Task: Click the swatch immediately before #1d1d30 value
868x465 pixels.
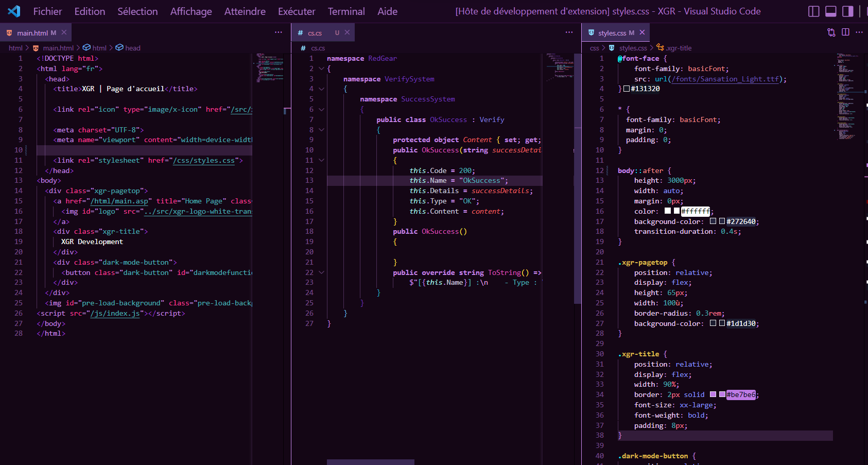Action: (x=722, y=323)
